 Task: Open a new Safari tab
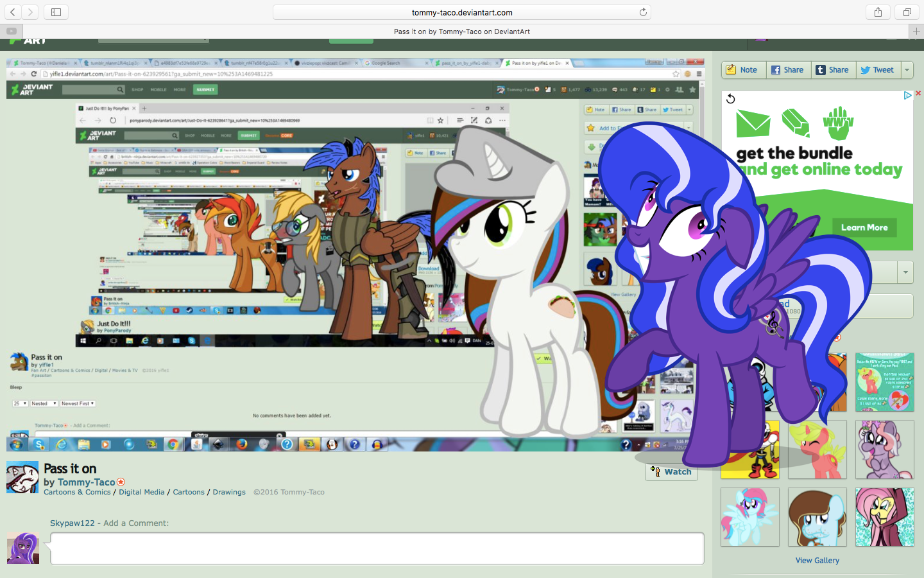(x=916, y=31)
